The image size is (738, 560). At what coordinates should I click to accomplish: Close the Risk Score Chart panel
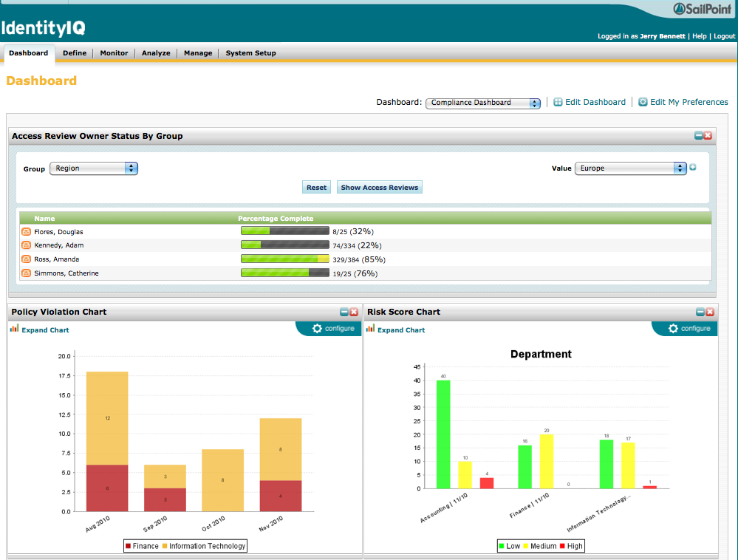click(x=710, y=312)
